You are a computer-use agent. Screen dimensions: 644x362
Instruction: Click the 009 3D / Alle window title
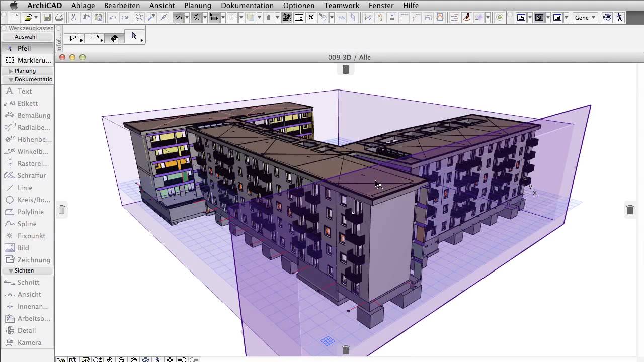pos(349,57)
